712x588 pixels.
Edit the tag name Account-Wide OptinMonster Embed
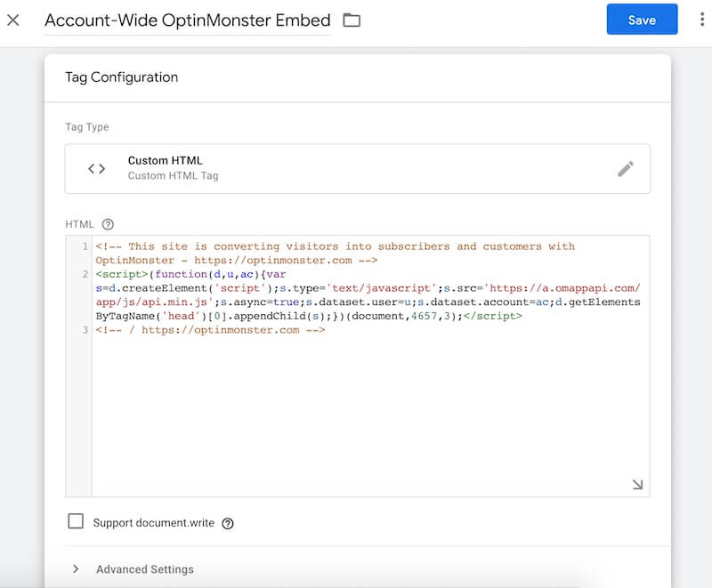pos(187,19)
